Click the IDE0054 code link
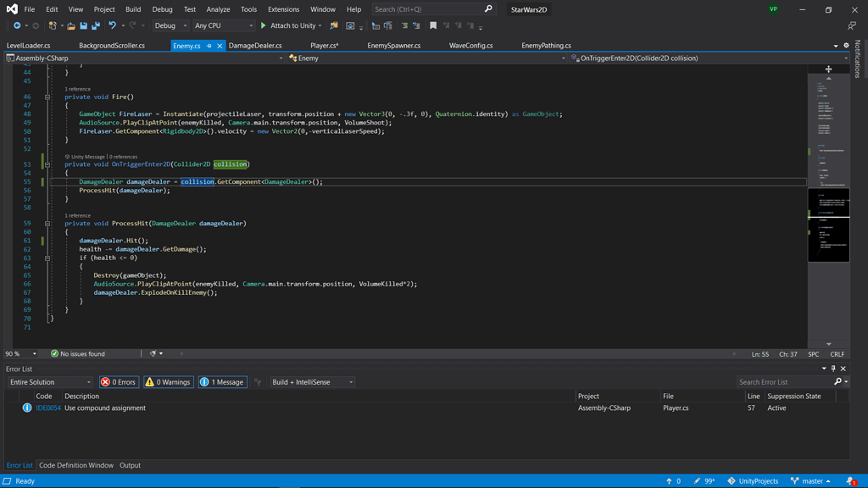 48,408
